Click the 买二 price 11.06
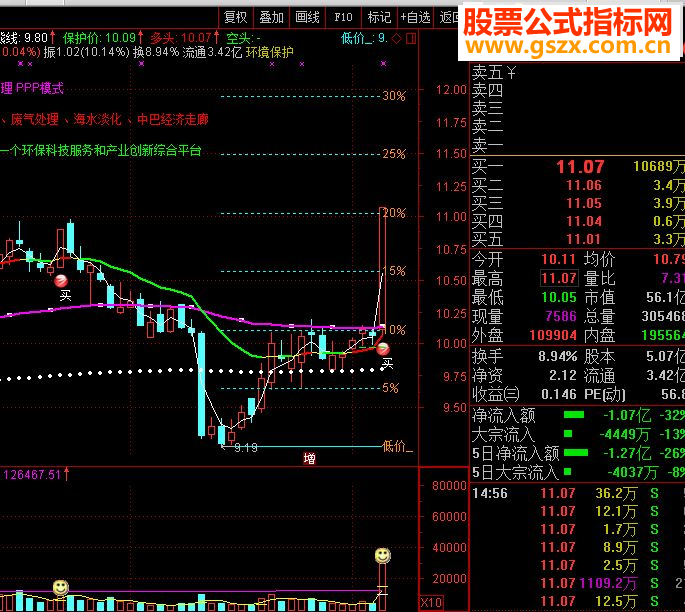The image size is (685, 612). click(x=584, y=185)
